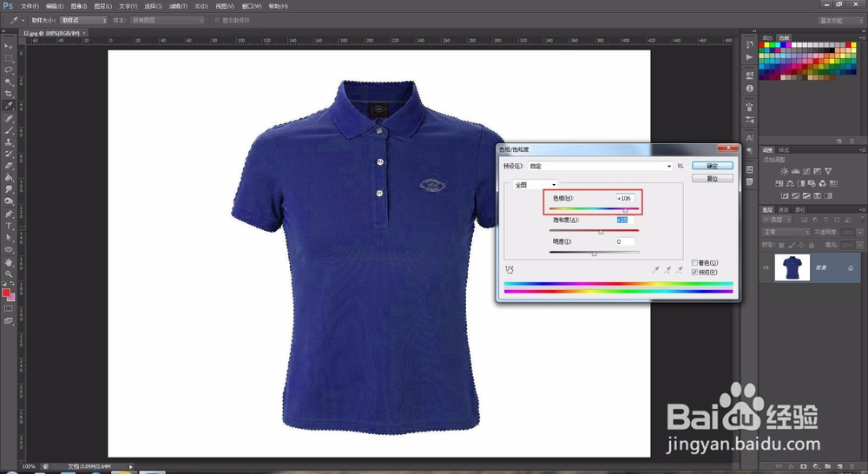
Task: Open the Master (全图) channel dropdown
Action: pyautogui.click(x=535, y=185)
